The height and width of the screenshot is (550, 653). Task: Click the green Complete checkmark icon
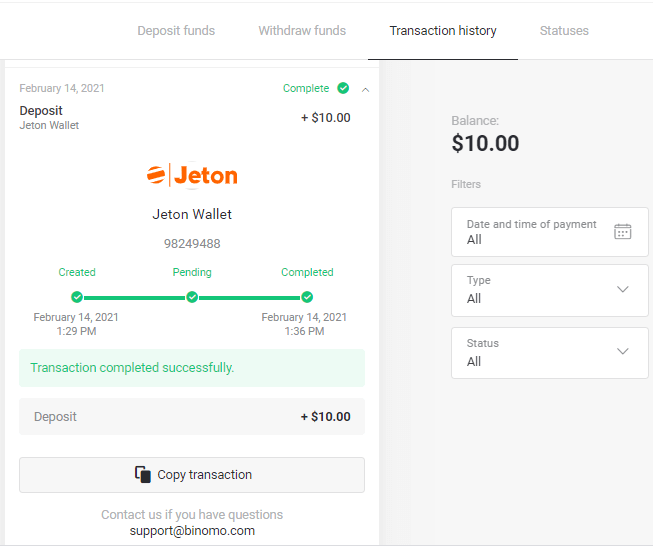343,88
